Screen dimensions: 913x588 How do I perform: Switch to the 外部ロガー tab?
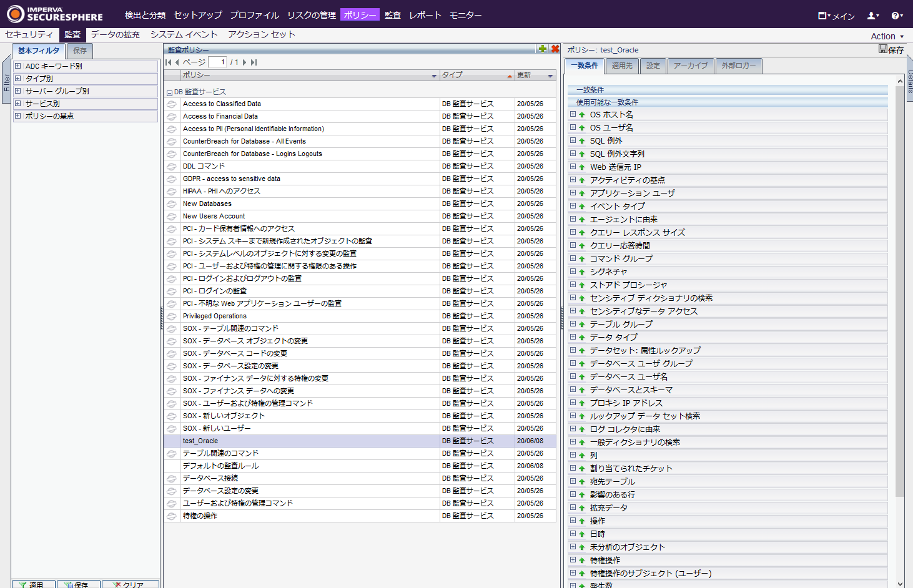(739, 66)
